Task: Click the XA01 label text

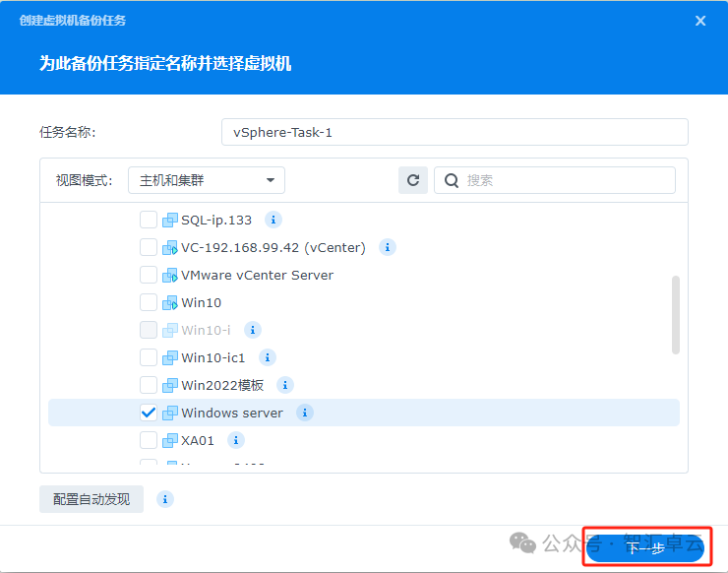Action: point(198,440)
